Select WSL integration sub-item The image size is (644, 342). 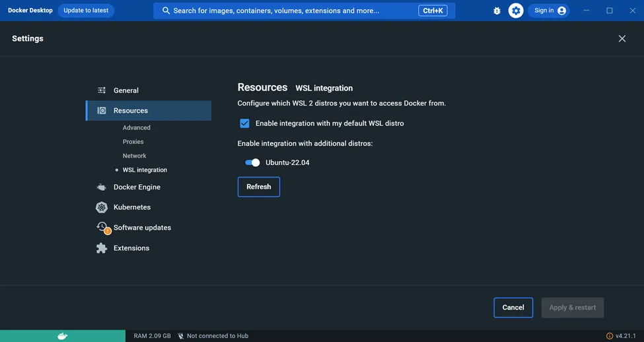[145, 170]
